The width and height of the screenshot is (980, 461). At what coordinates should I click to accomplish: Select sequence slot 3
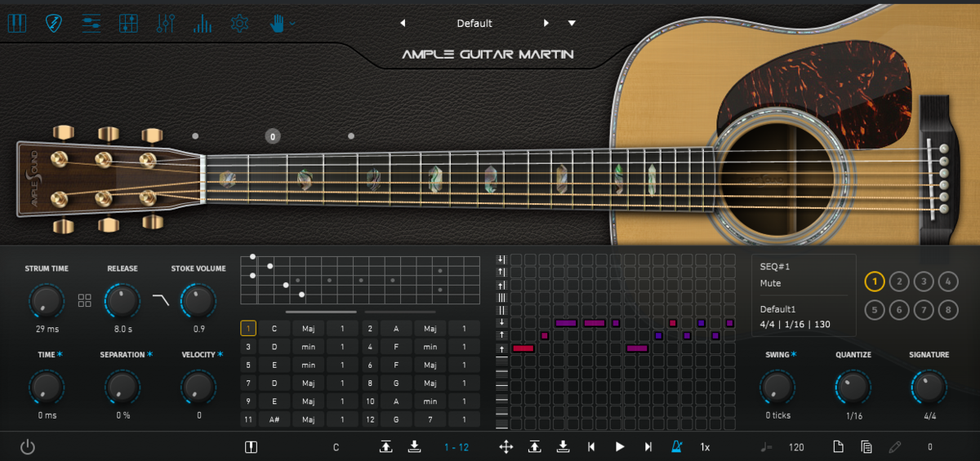pyautogui.click(x=924, y=282)
